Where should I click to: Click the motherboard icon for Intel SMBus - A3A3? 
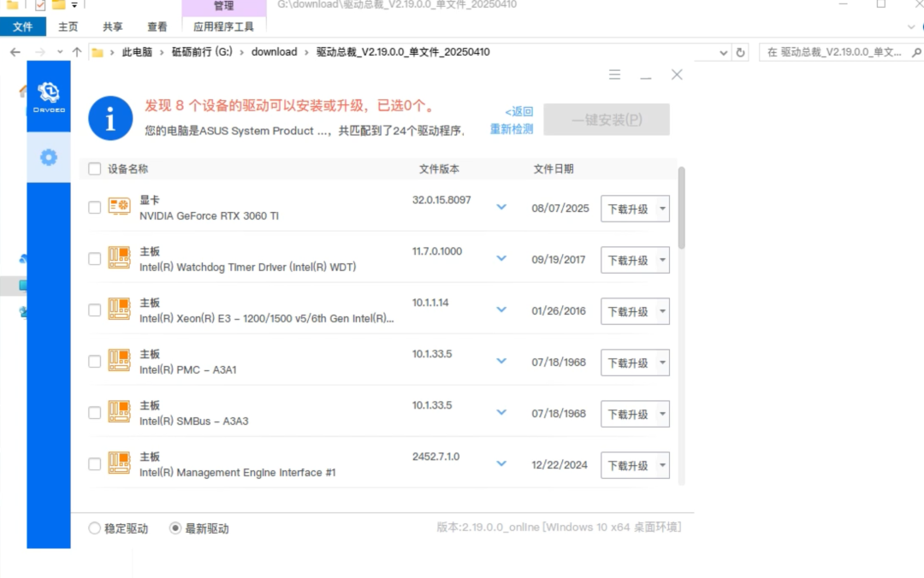click(119, 412)
